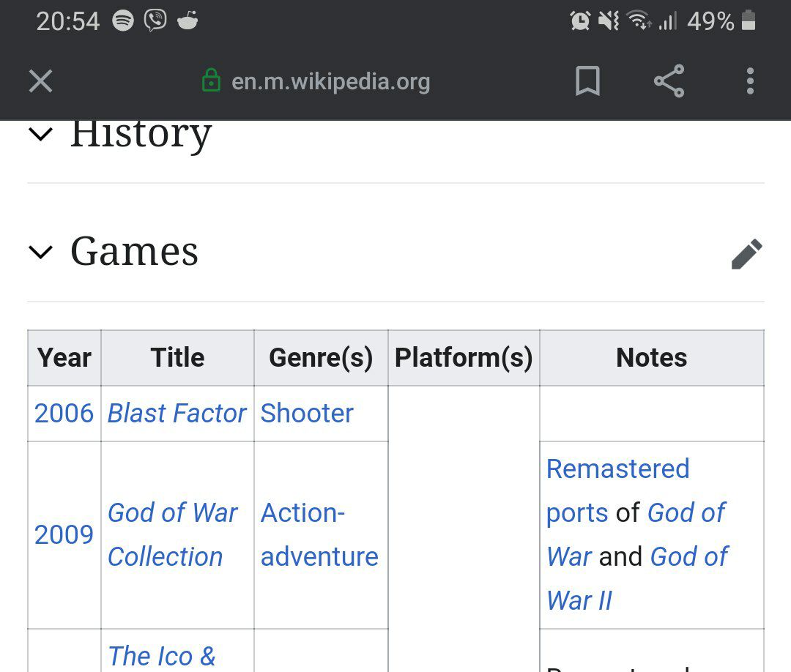Open the three-dot overflow menu
791x672 pixels.
(749, 81)
